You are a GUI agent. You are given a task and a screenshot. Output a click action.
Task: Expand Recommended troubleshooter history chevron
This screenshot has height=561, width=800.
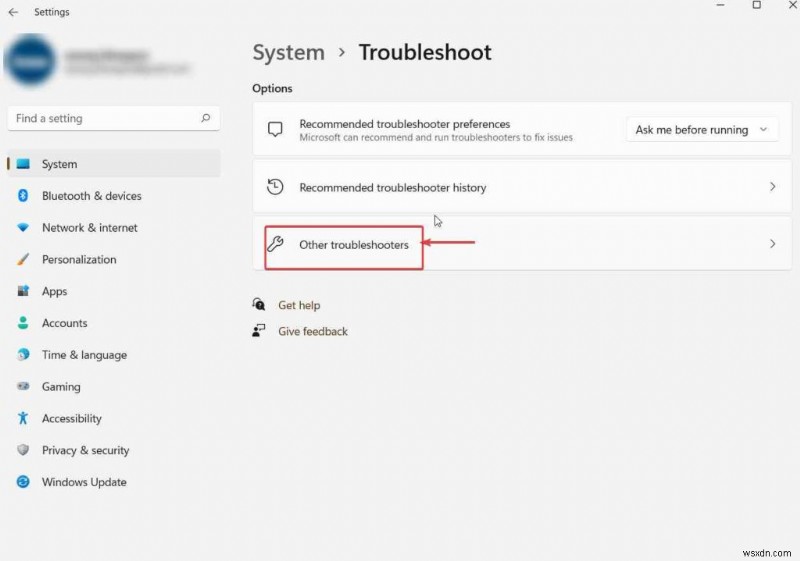click(772, 187)
